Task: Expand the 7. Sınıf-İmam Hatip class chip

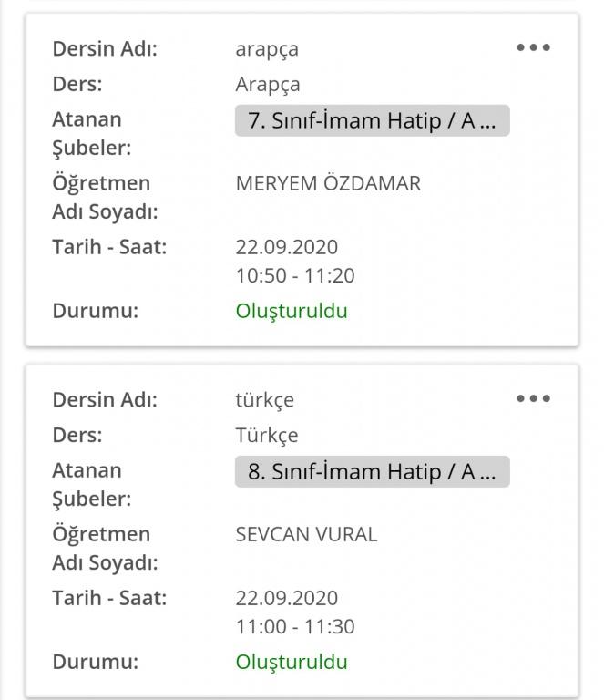Action: click(x=372, y=120)
